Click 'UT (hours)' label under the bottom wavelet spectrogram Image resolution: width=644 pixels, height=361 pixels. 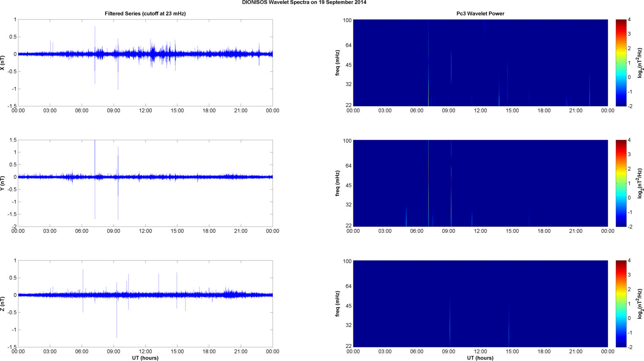coord(480,358)
